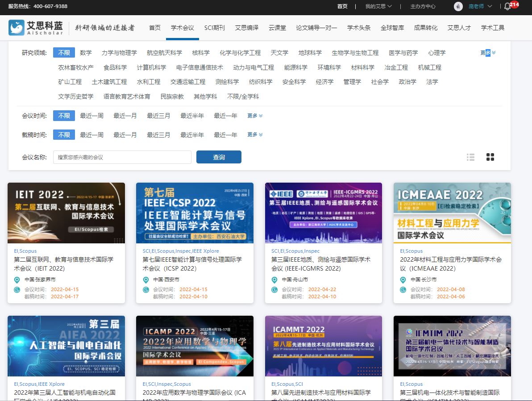This screenshot has width=532, height=401.
Task: Open 云课堂 navigation item
Action: tap(277, 28)
